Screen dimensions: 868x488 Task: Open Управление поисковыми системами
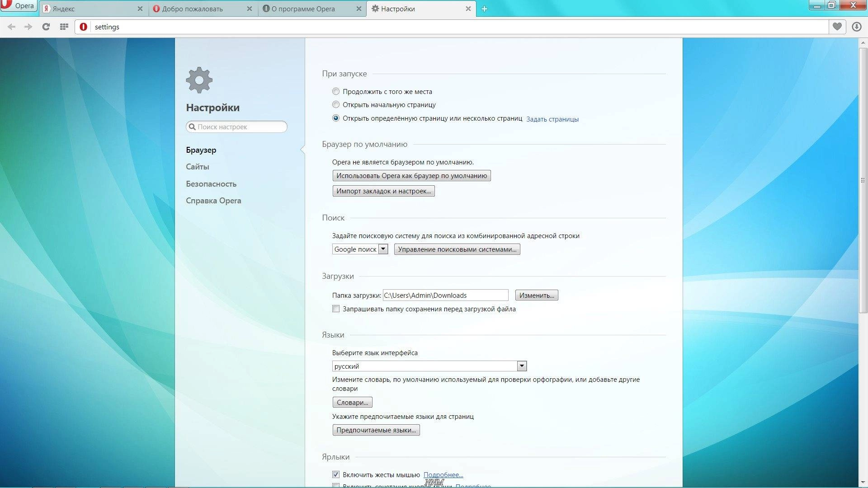tap(457, 249)
